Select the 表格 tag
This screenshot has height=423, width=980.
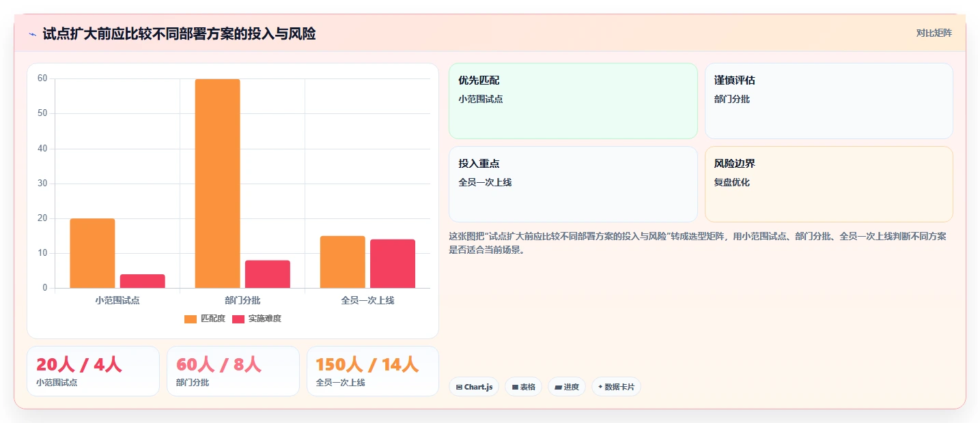pos(523,387)
